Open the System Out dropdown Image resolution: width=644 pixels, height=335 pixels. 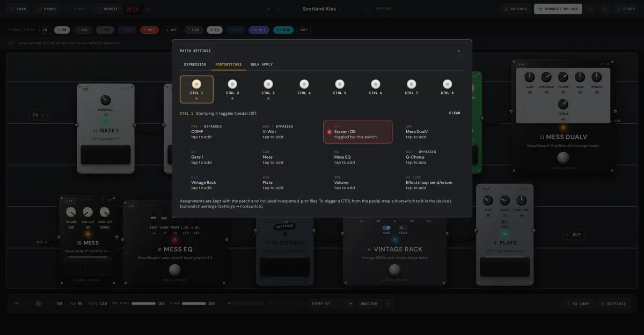[x=332, y=304]
